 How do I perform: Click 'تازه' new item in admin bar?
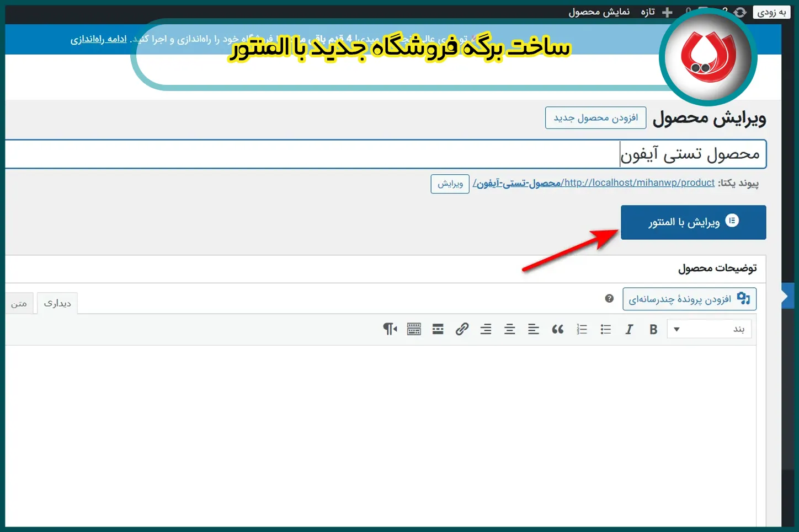(648, 12)
